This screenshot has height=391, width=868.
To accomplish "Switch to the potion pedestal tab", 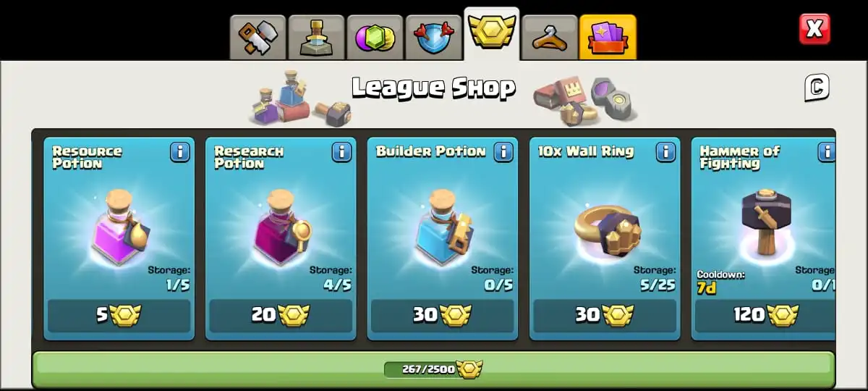I will coord(316,37).
